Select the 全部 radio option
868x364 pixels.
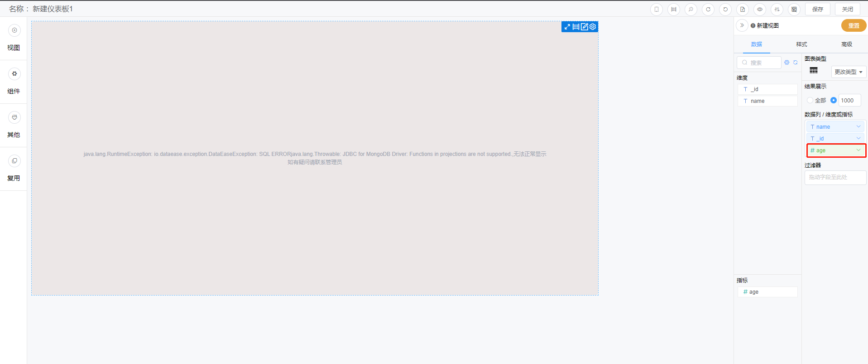810,101
